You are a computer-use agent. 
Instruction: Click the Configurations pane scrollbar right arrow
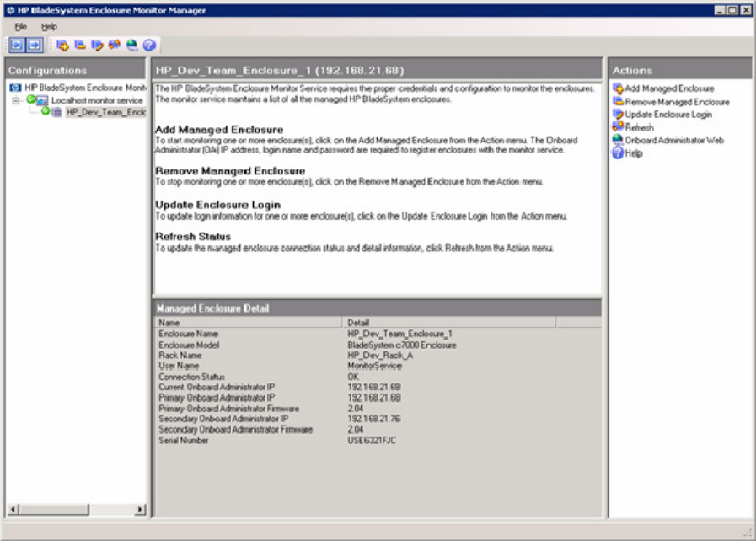[x=140, y=509]
